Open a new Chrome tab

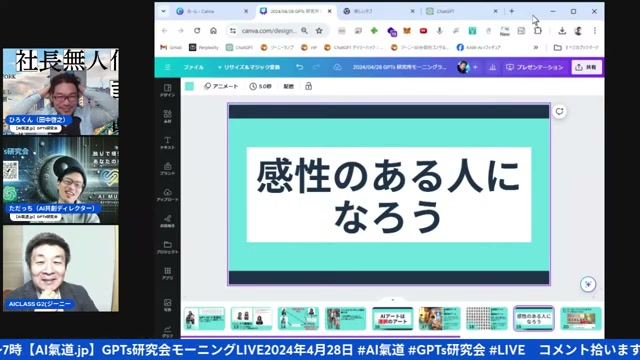click(511, 11)
